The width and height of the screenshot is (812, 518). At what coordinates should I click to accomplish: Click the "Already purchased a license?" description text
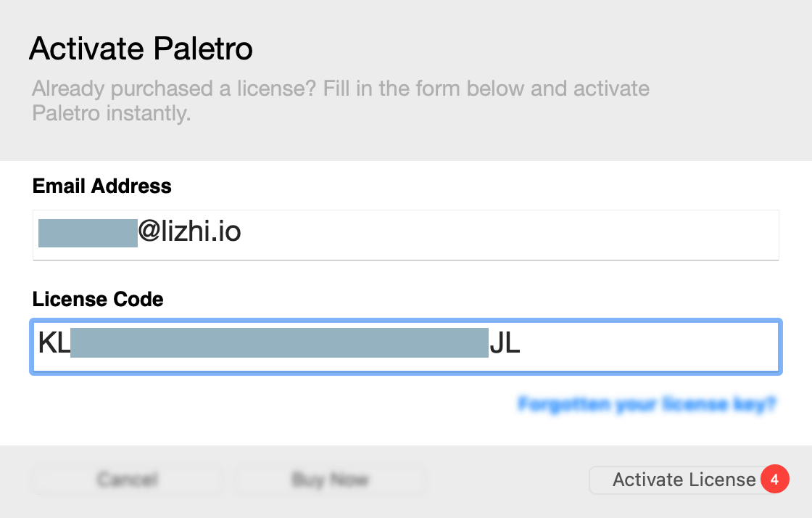[341, 90]
